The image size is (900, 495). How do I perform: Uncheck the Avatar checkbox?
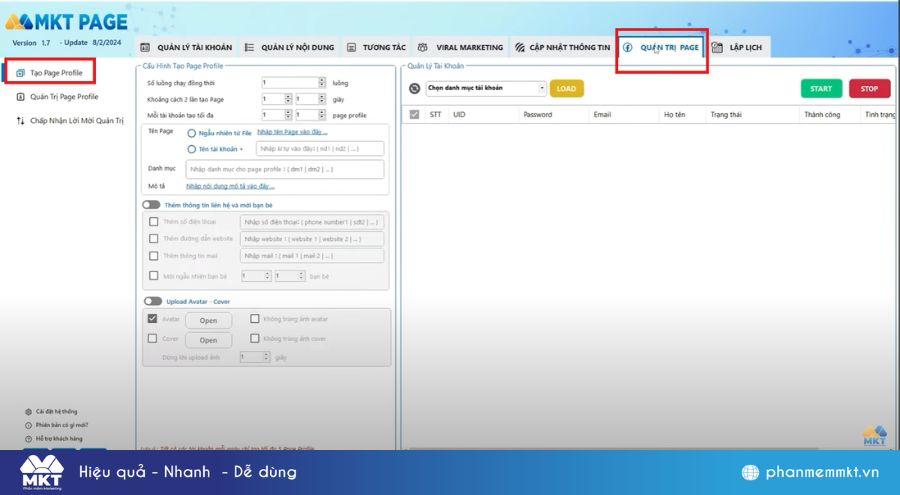coord(152,319)
